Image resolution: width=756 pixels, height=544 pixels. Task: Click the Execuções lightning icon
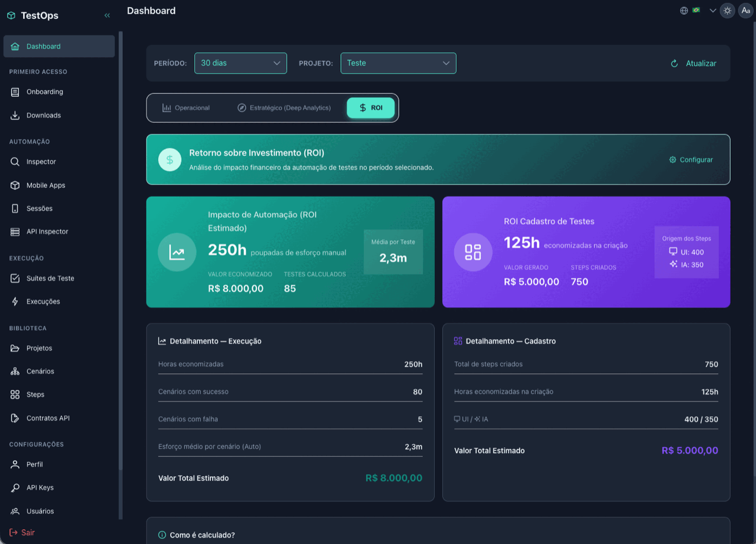[x=15, y=301]
